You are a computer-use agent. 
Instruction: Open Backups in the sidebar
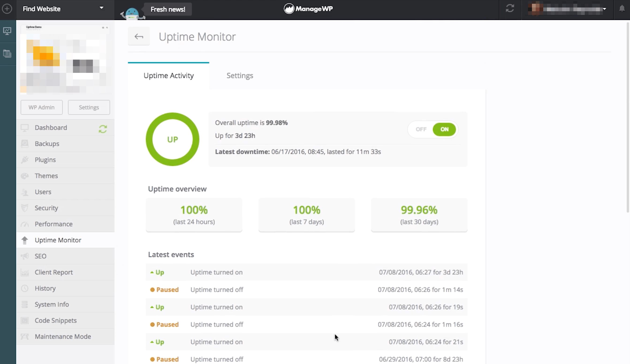(x=47, y=144)
